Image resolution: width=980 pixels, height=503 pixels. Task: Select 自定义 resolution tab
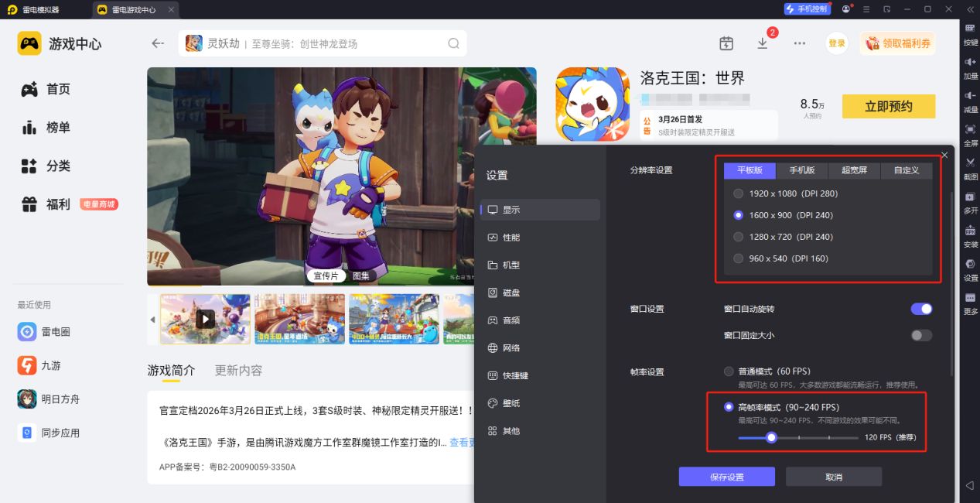pyautogui.click(x=907, y=170)
